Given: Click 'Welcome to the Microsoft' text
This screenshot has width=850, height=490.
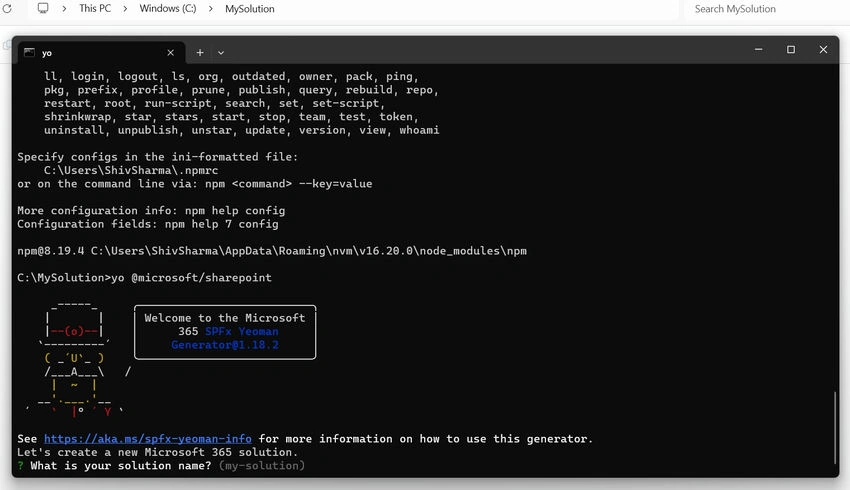Looking at the screenshot, I should click(x=225, y=318).
